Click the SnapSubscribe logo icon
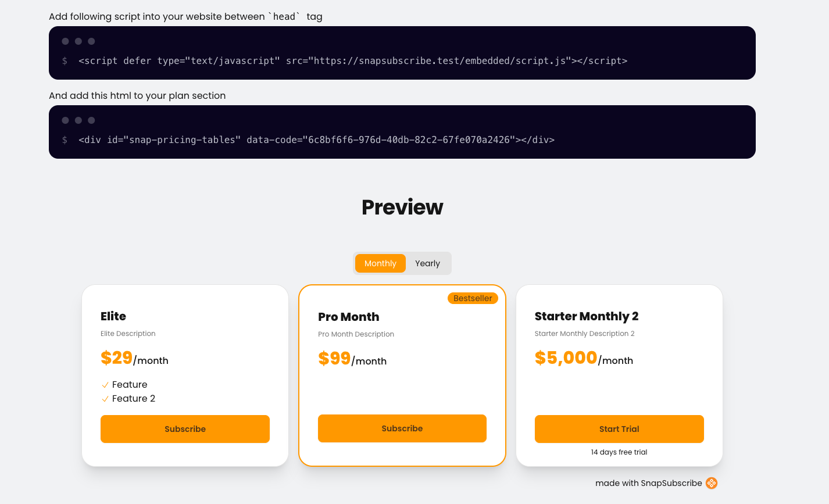829x504 pixels. coord(712,483)
